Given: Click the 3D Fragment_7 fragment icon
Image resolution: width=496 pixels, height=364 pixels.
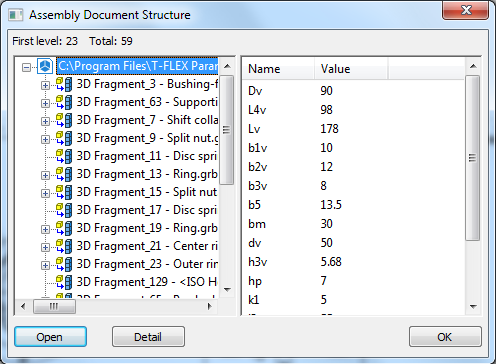Looking at the screenshot, I should pyautogui.click(x=64, y=120).
